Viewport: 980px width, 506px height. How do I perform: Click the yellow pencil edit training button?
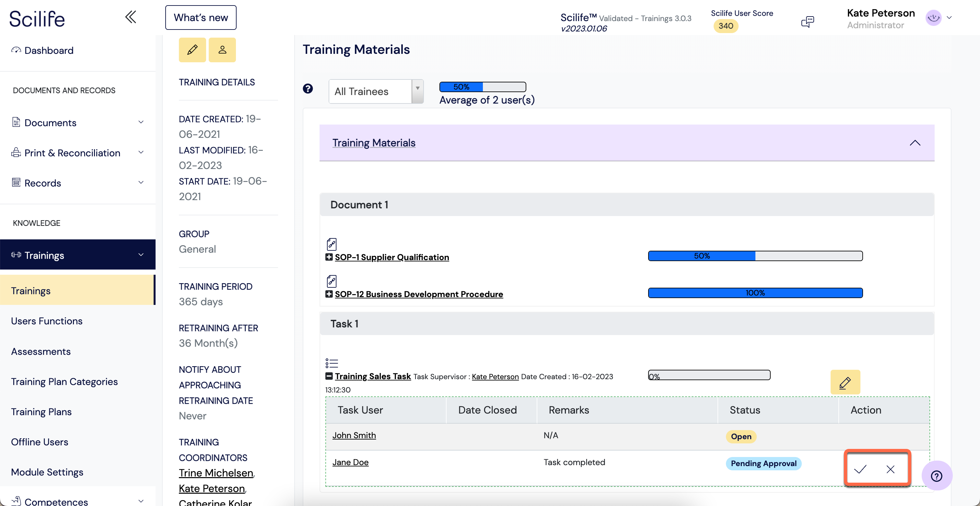point(192,50)
